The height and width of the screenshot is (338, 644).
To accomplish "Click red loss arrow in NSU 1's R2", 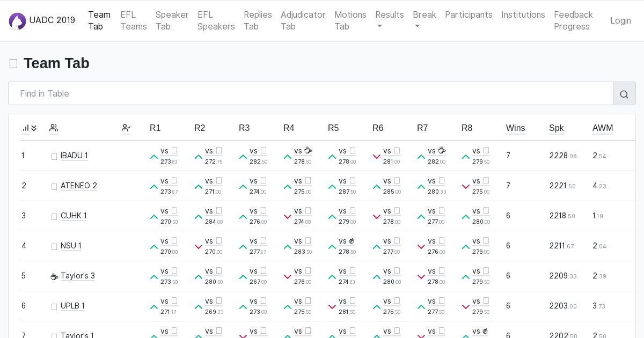I will tap(199, 247).
